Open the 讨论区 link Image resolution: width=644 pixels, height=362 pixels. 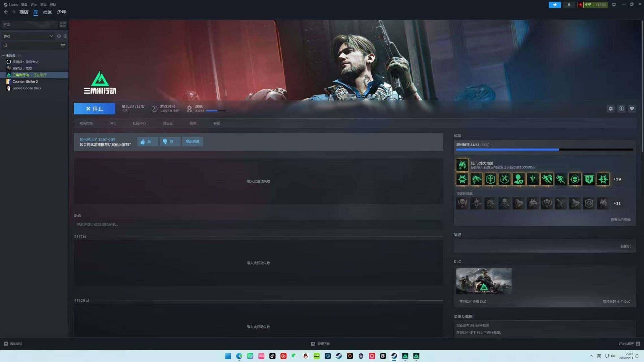pos(168,123)
